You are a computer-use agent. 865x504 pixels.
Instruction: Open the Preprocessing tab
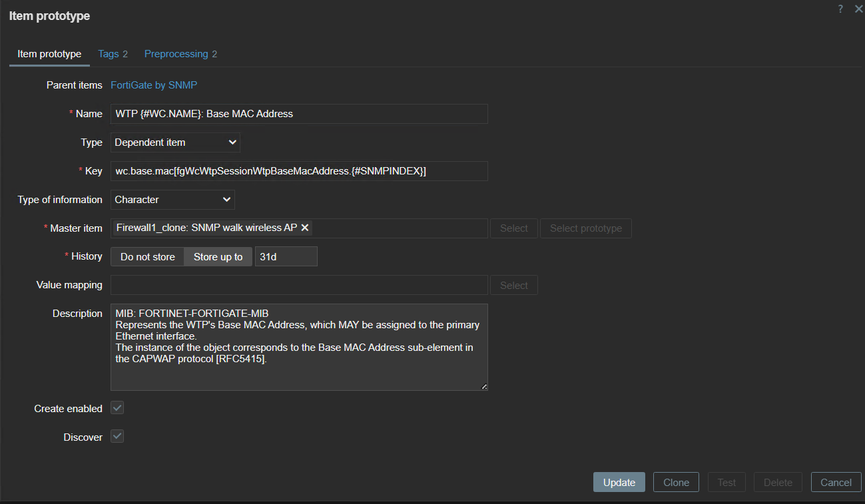[180, 54]
